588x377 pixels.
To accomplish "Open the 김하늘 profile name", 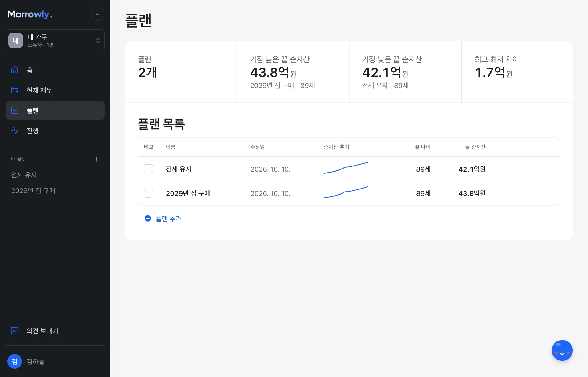I will coord(36,362).
